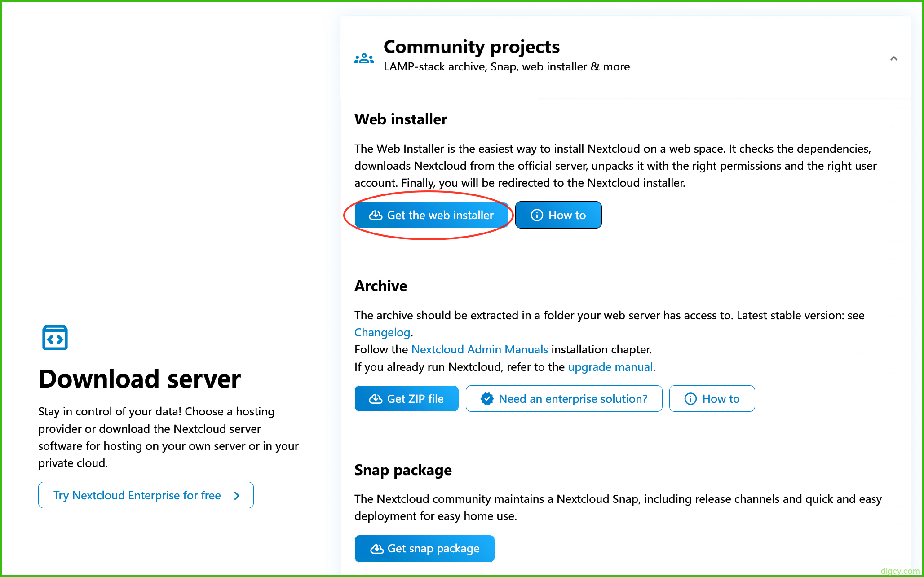Open the Archive How to button

[712, 399]
